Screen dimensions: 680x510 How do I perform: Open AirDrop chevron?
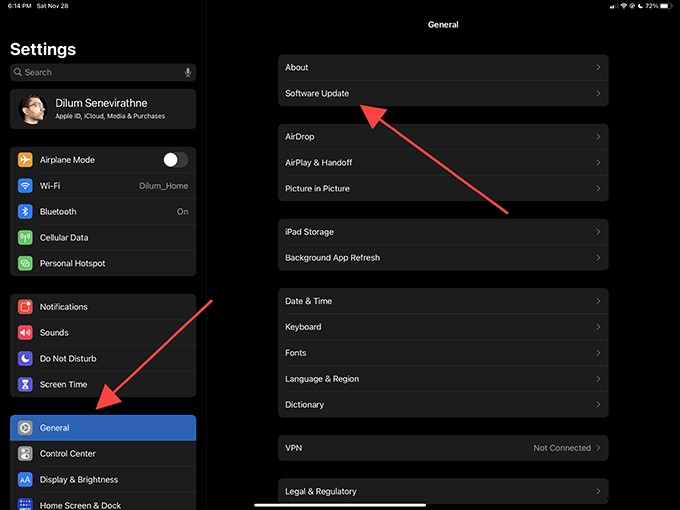(x=598, y=137)
